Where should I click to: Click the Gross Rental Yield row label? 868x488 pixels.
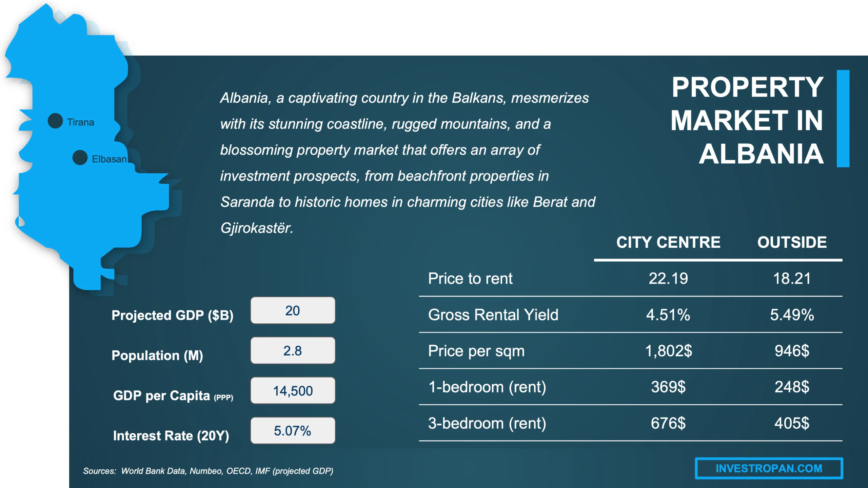(493, 314)
